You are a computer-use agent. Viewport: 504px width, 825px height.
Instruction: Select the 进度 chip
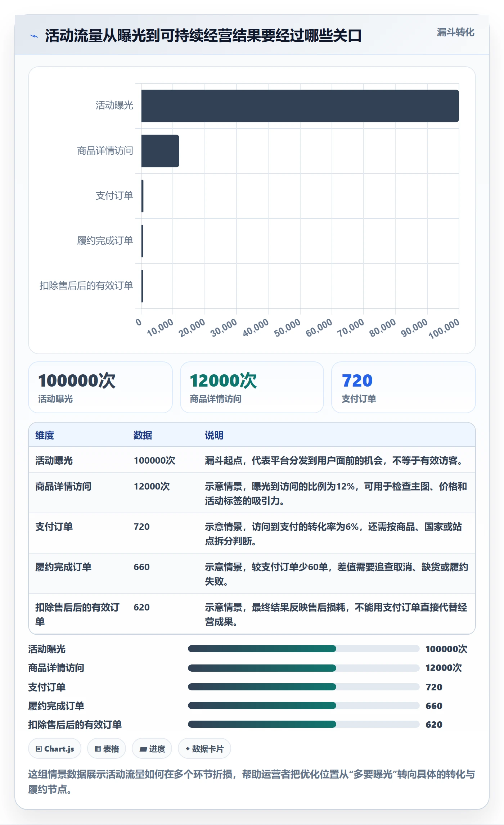pos(152,749)
